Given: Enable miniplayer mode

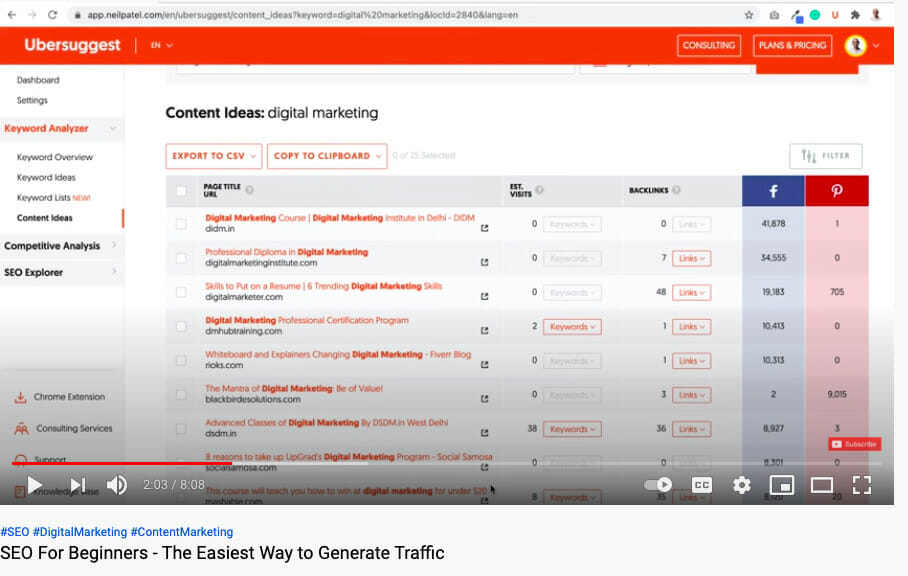Looking at the screenshot, I should [x=781, y=485].
